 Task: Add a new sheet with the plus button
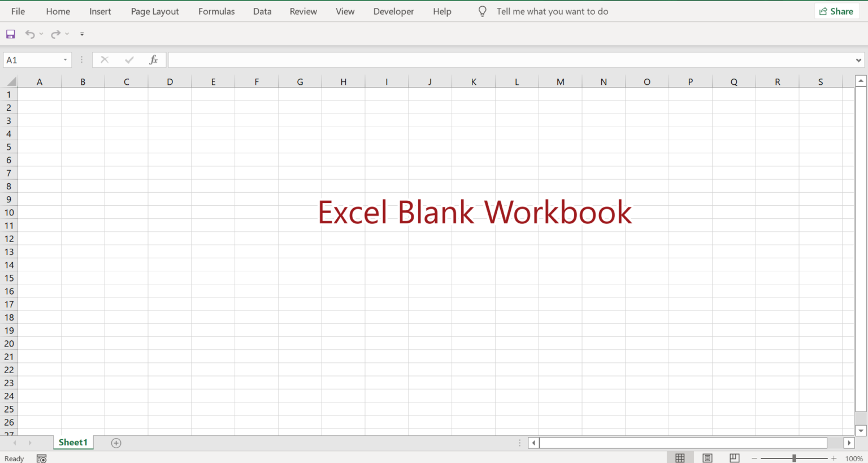[x=116, y=443]
